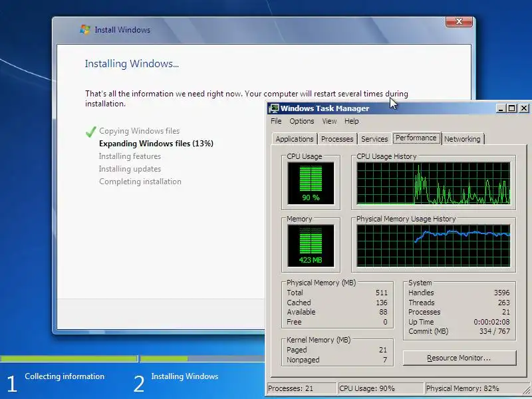Screen dimensions: 532x399
Task: Switch to the Processes tab
Action: (x=337, y=139)
